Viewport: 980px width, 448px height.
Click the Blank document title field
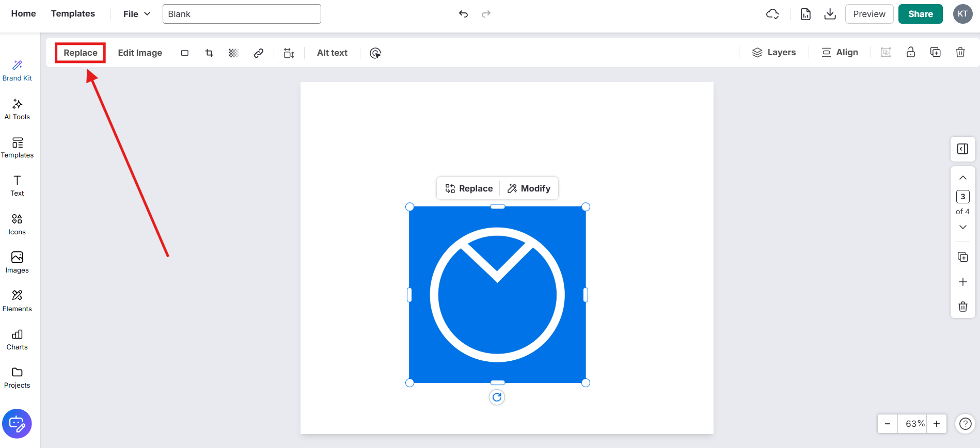[242, 14]
